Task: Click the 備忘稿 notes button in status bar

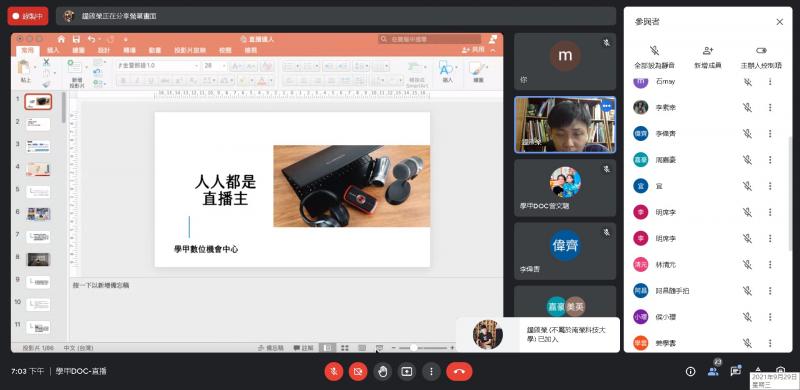Action: (271, 348)
